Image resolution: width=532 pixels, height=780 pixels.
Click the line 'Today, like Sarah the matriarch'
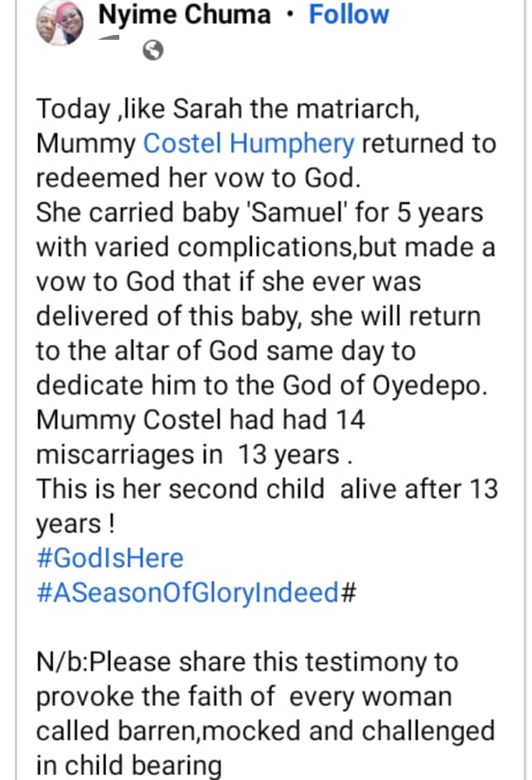[228, 109]
